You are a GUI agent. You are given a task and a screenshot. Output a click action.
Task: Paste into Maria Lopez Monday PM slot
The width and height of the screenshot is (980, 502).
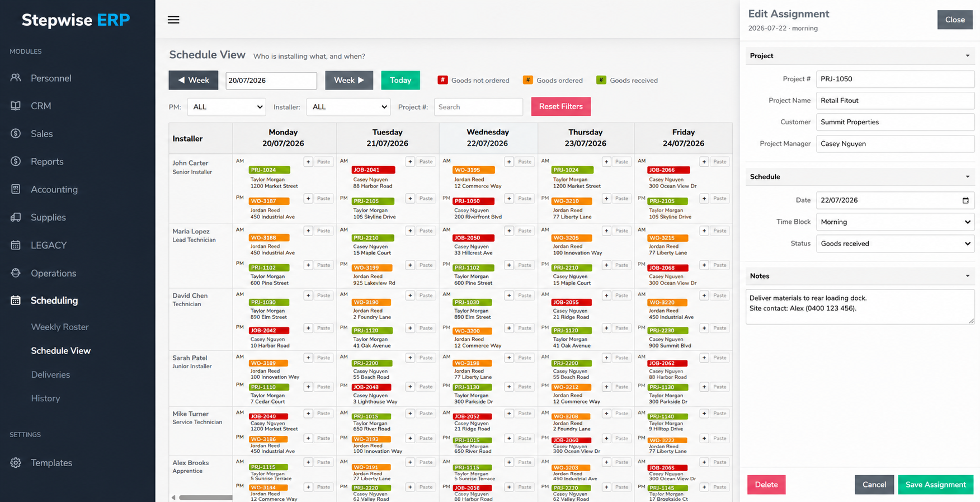[x=324, y=265]
